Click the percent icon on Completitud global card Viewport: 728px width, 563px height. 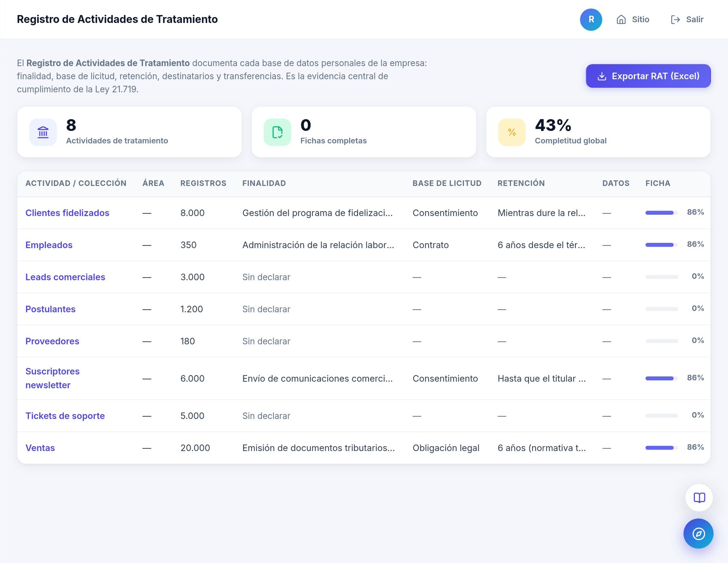[512, 132]
